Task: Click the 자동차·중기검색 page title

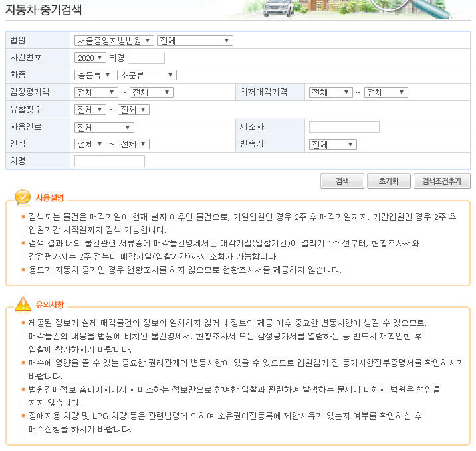Action: click(44, 9)
